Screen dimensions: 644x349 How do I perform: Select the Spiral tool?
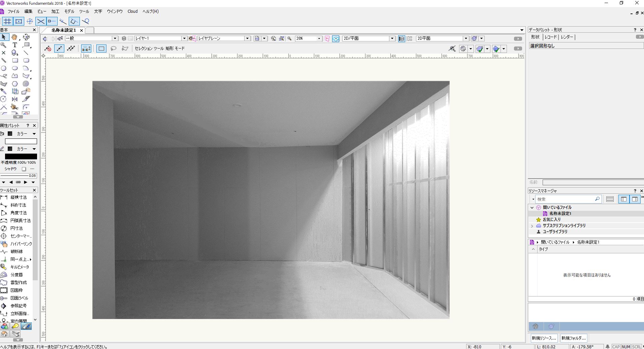pos(26,84)
